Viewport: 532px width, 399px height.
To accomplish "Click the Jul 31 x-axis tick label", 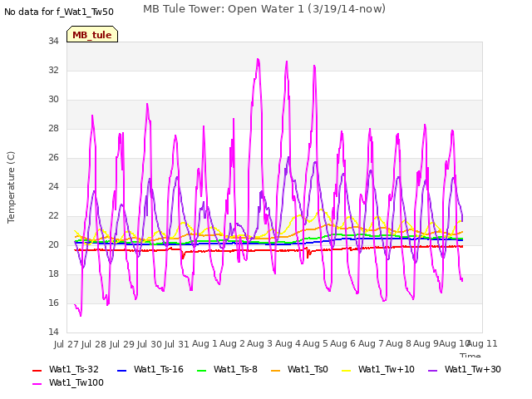I will click(x=177, y=344).
